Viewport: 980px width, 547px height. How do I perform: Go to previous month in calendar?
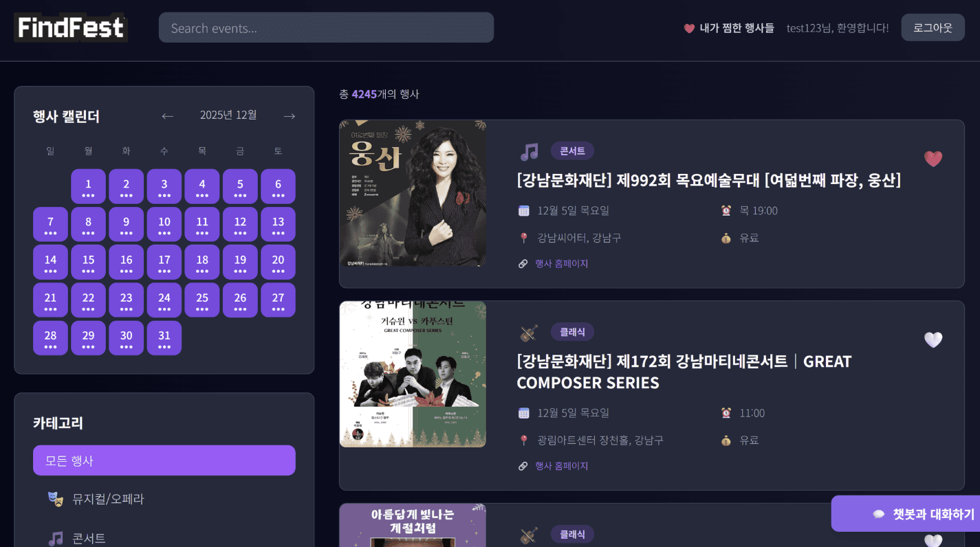(167, 116)
